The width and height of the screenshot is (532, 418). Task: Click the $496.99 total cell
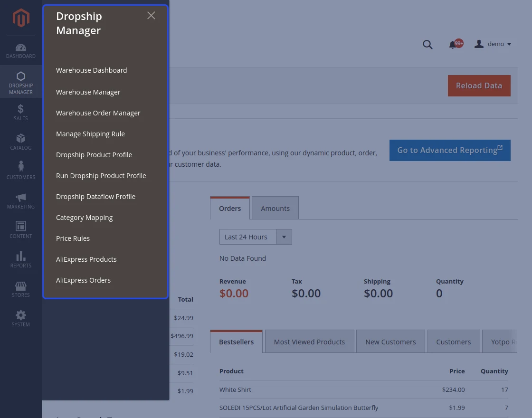click(182, 336)
